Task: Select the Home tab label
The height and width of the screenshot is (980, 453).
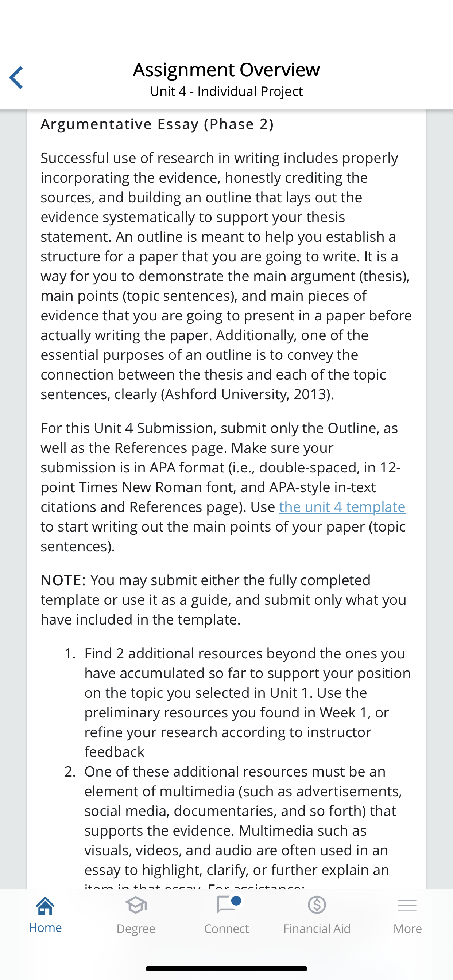Action: 45,927
